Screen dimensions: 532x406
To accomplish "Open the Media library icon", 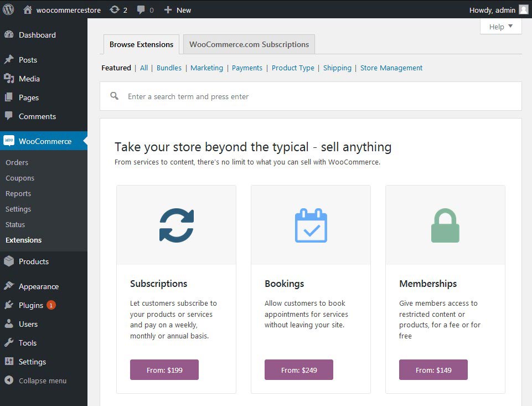I will (9, 78).
